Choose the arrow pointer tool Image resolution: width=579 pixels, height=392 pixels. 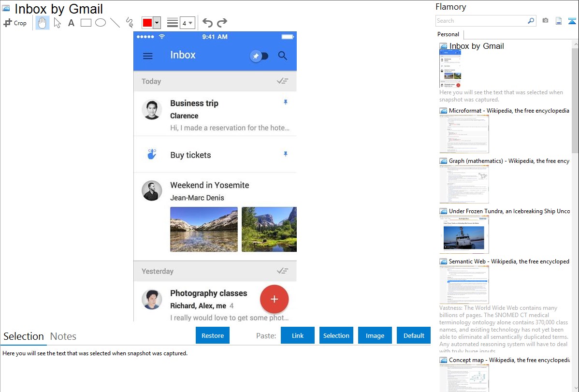pyautogui.click(x=57, y=23)
